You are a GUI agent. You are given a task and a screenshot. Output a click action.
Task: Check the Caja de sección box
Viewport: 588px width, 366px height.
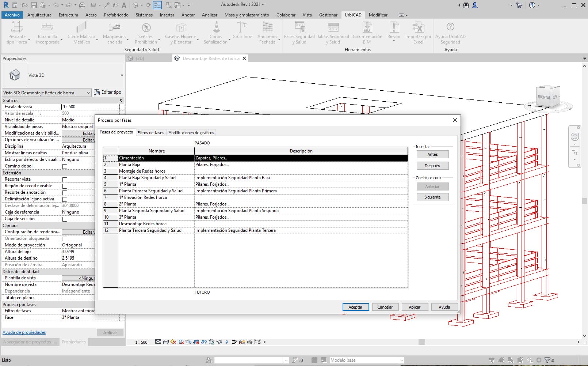(65, 219)
